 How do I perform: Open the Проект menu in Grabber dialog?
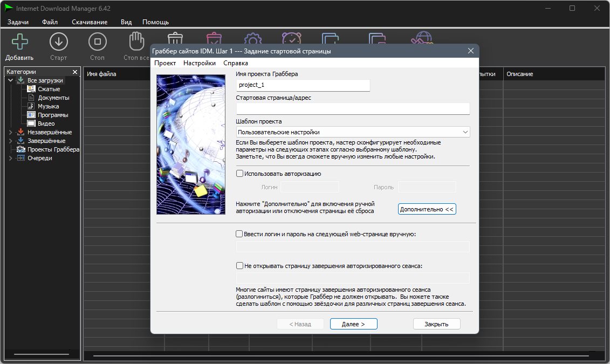pyautogui.click(x=165, y=63)
